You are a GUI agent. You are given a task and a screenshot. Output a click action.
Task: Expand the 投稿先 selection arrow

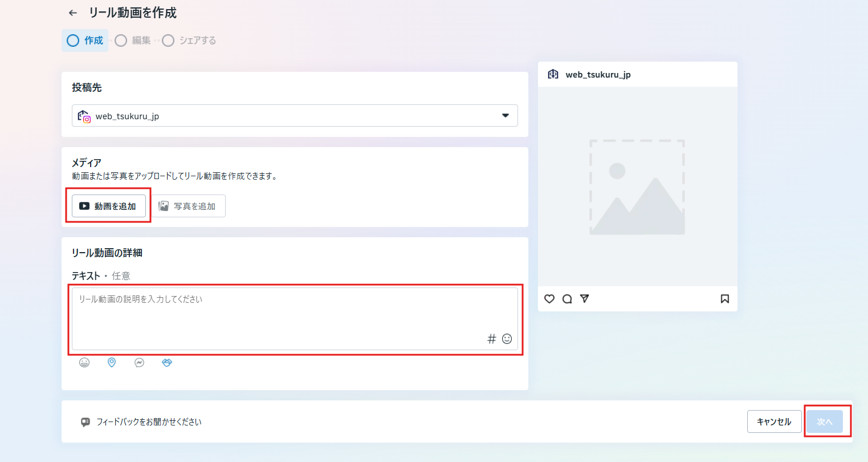pyautogui.click(x=504, y=115)
